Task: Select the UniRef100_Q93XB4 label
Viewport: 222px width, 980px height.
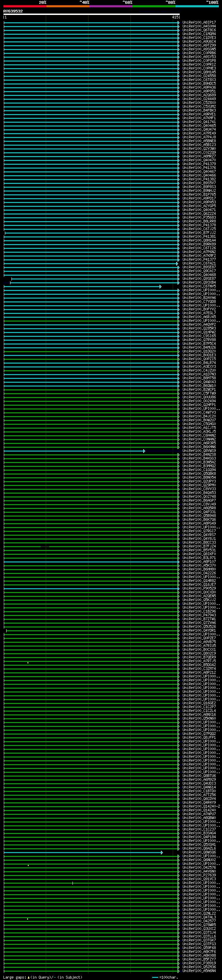Action: pos(199,282)
